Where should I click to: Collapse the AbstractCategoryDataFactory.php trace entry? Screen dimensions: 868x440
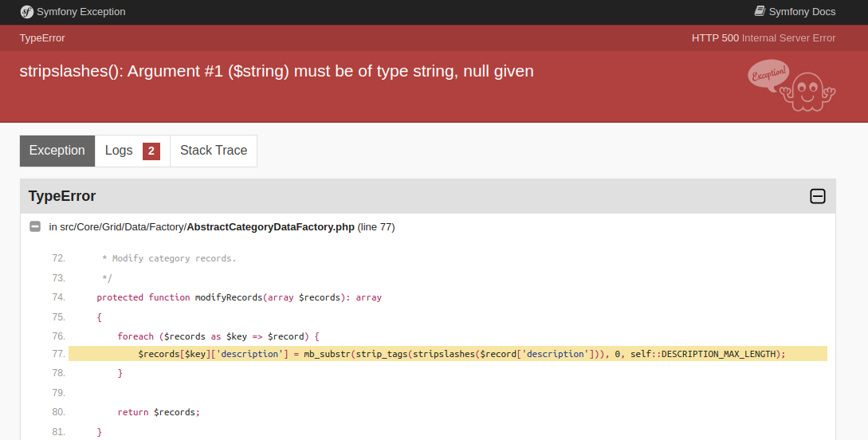pyautogui.click(x=35, y=227)
